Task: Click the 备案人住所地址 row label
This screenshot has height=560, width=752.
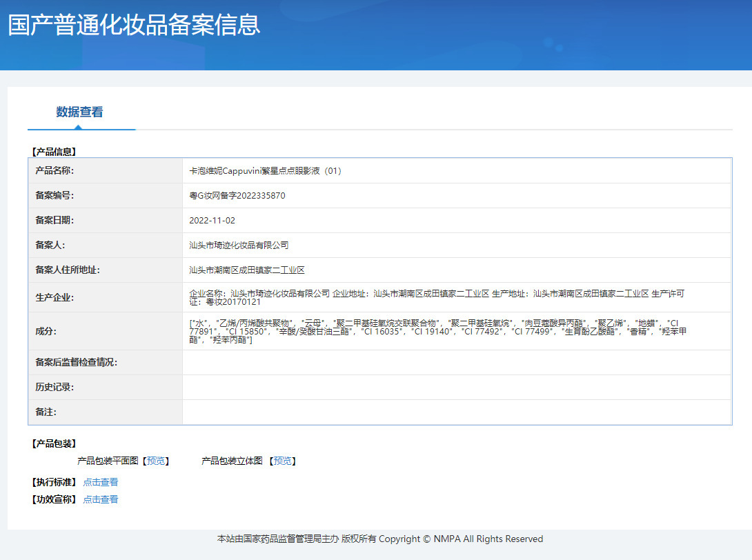Action: coord(67,270)
